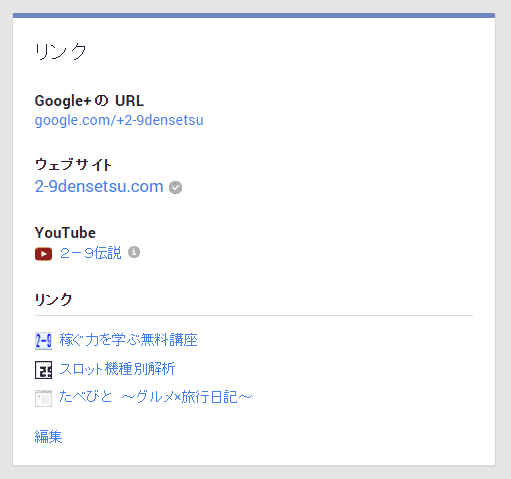Open the 2-9densetsu.com website link
The width and height of the screenshot is (511, 479).
tap(99, 186)
